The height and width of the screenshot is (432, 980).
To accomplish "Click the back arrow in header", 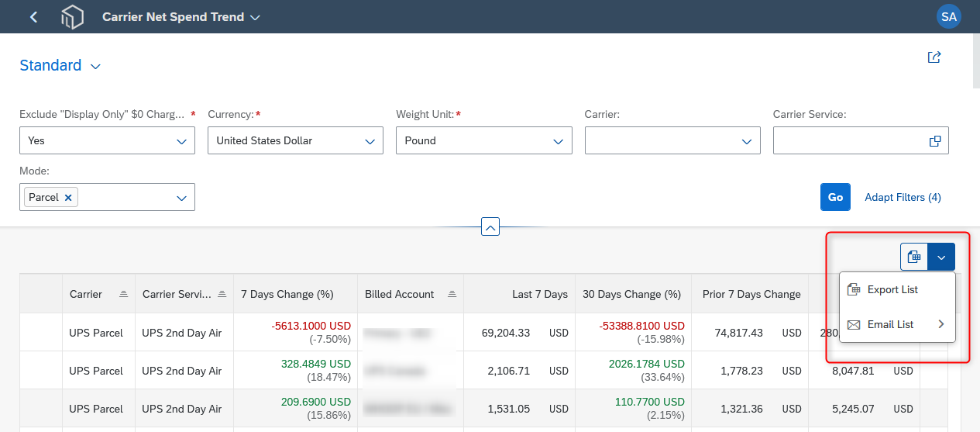I will coord(33,16).
